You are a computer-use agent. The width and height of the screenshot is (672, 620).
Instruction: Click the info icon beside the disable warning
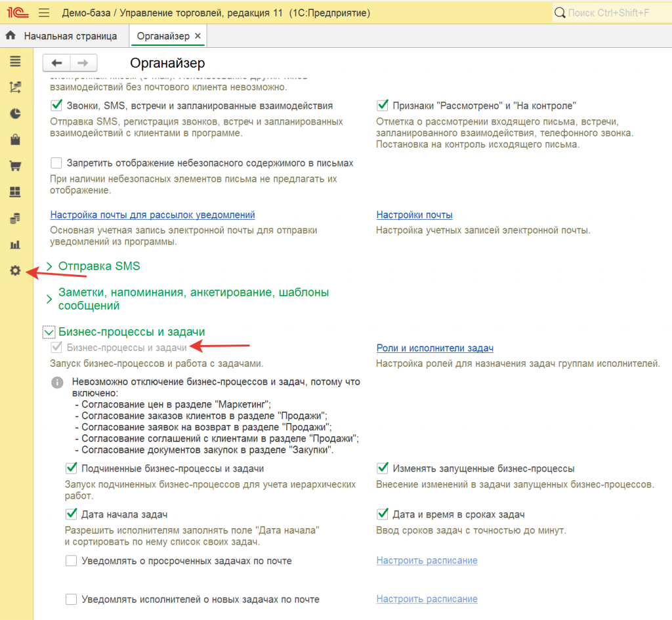coord(57,382)
